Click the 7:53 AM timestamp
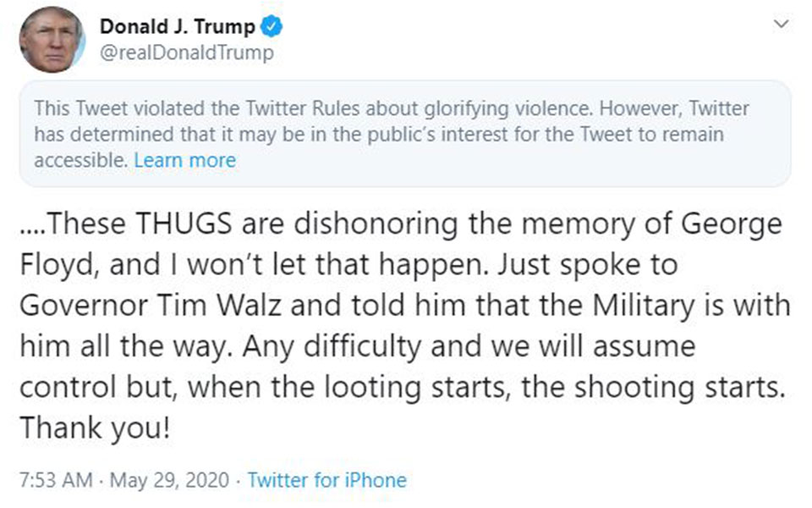This screenshot has height=508, width=812. coord(56,480)
